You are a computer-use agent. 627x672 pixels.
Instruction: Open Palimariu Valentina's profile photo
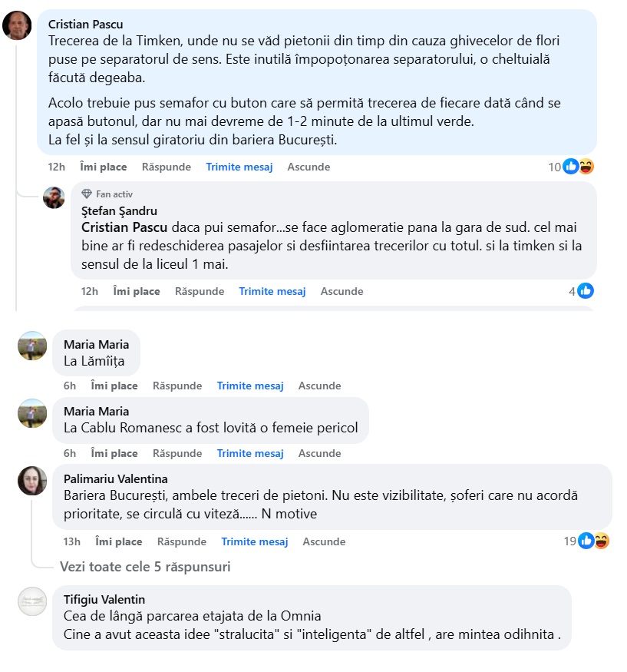[32, 481]
